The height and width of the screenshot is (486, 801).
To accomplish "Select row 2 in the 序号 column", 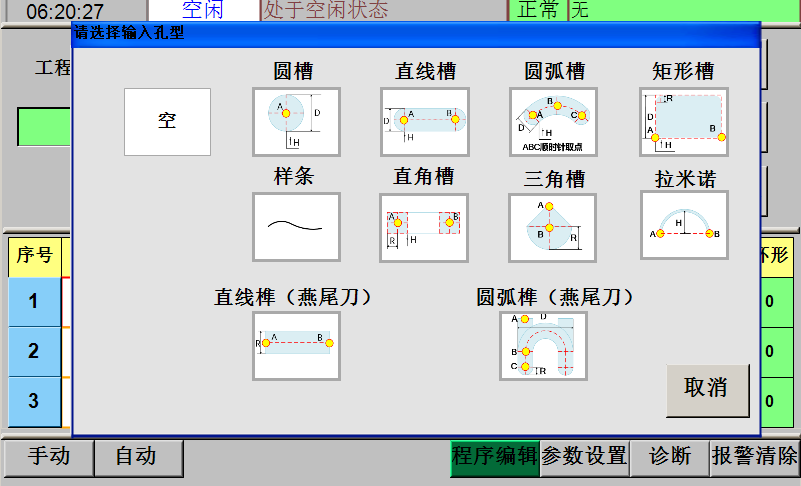I will [34, 351].
